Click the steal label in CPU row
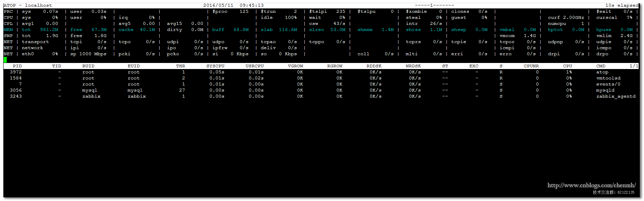 click(x=413, y=18)
